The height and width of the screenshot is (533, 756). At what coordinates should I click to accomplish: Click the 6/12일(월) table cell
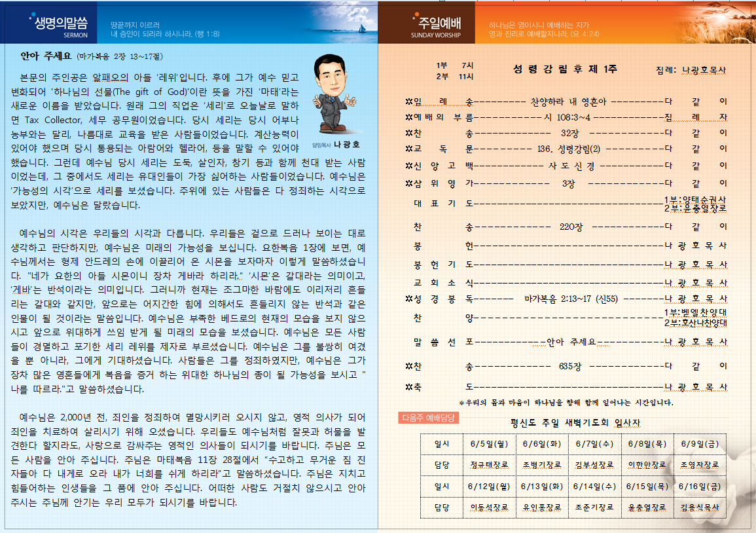click(x=489, y=487)
